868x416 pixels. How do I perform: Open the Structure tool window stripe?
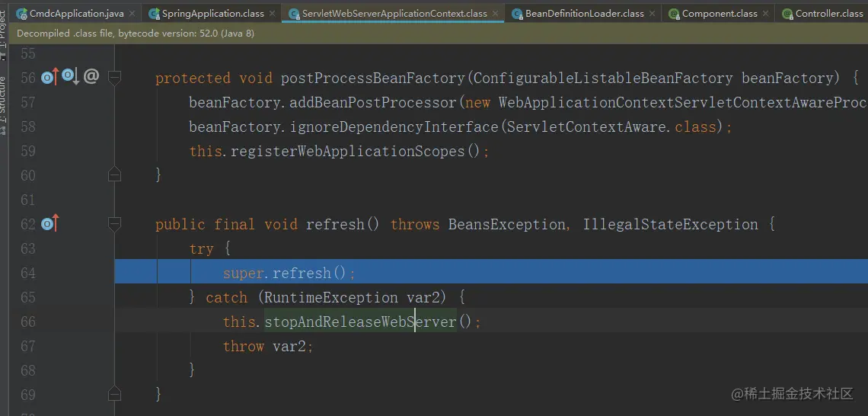pos(4,105)
